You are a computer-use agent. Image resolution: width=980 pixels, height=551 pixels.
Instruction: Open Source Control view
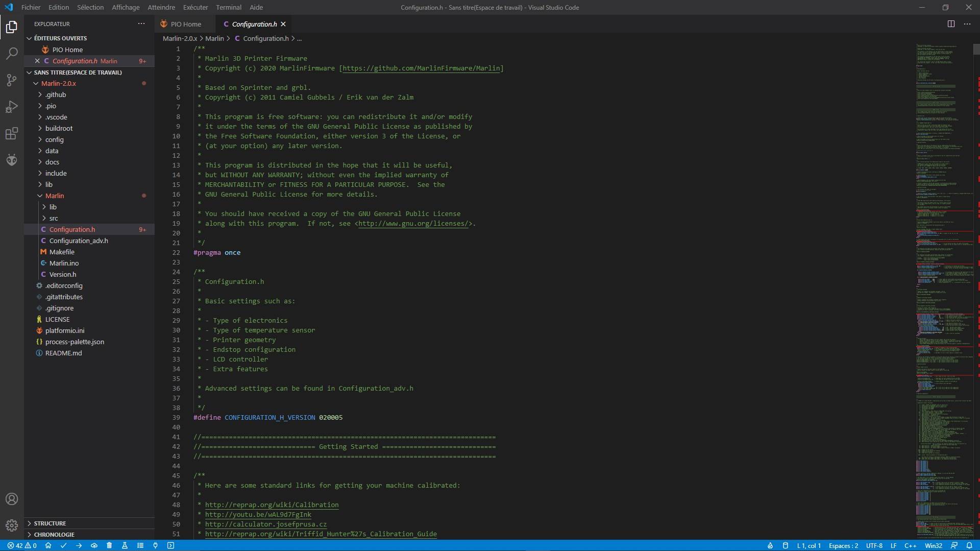tap(12, 80)
